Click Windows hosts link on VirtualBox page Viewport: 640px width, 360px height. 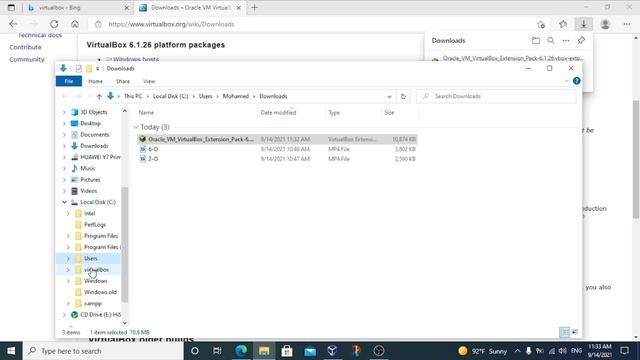[x=136, y=59]
